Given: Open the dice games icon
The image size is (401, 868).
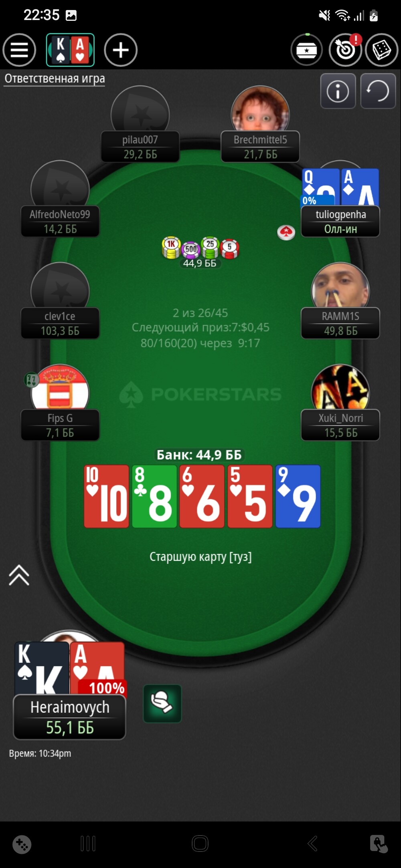Looking at the screenshot, I should click(x=381, y=50).
